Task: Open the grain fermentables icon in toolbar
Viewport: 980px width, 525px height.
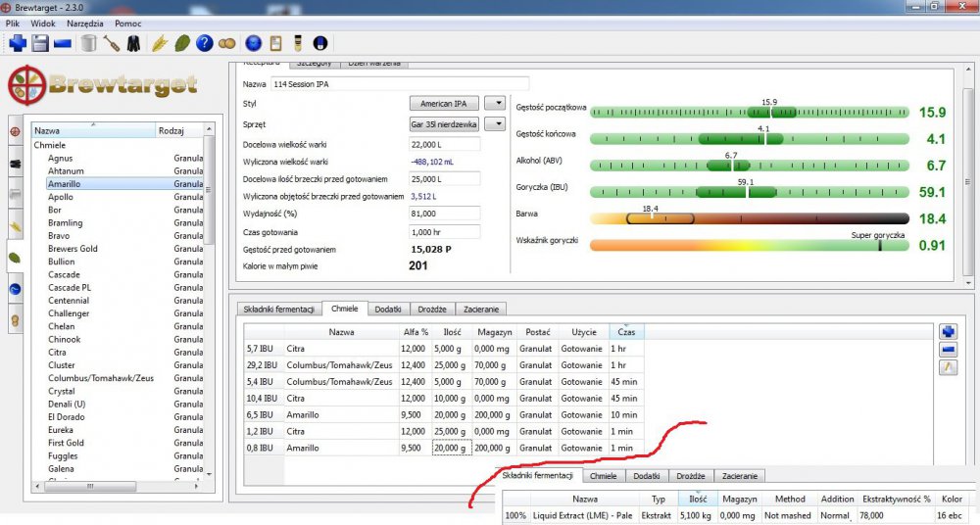Action: pos(159,43)
